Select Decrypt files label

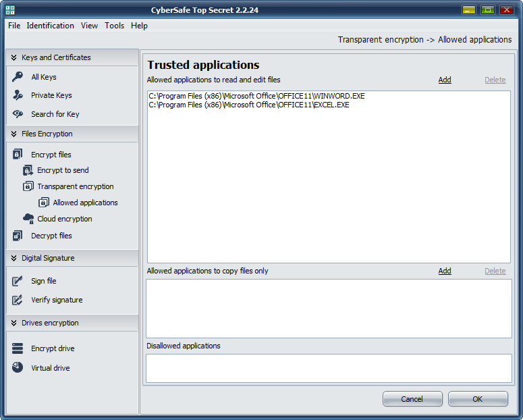pos(51,236)
